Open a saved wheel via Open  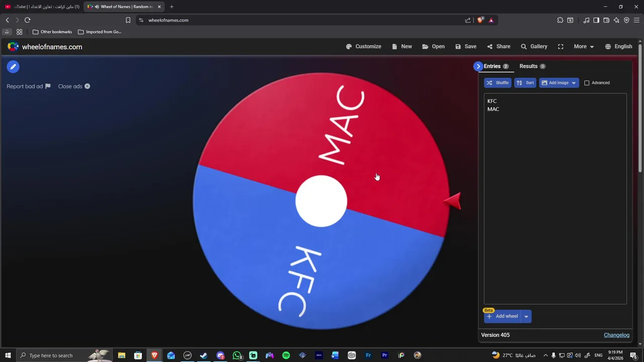(433, 46)
